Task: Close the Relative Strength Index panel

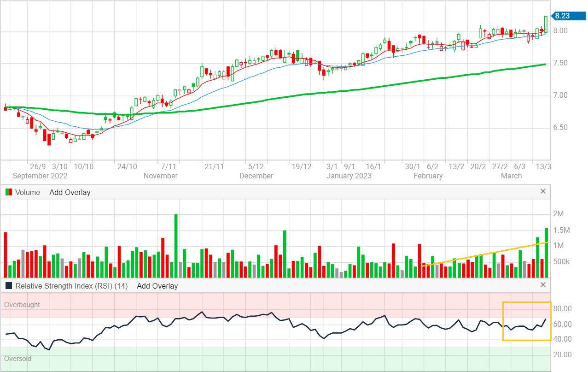Action: 543,285
